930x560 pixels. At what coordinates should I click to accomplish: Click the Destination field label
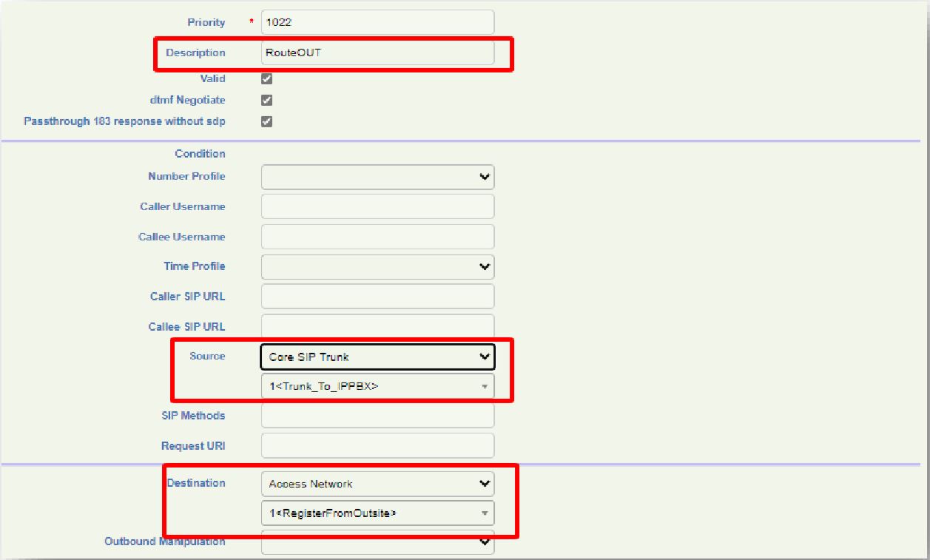(x=196, y=483)
